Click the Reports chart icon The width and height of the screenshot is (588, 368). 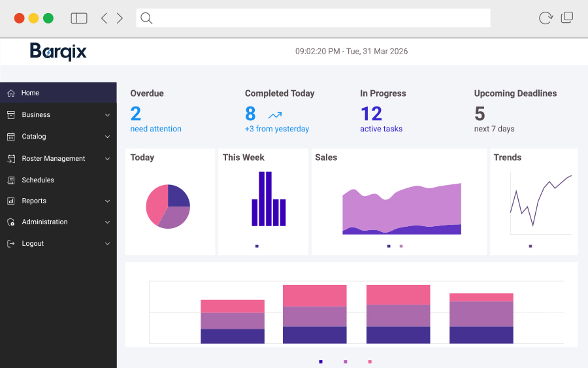pyautogui.click(x=10, y=201)
